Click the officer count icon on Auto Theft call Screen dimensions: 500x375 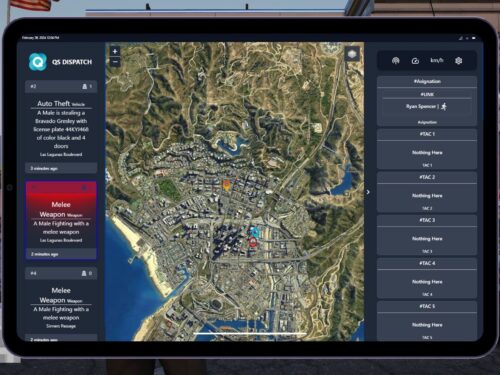click(85, 86)
